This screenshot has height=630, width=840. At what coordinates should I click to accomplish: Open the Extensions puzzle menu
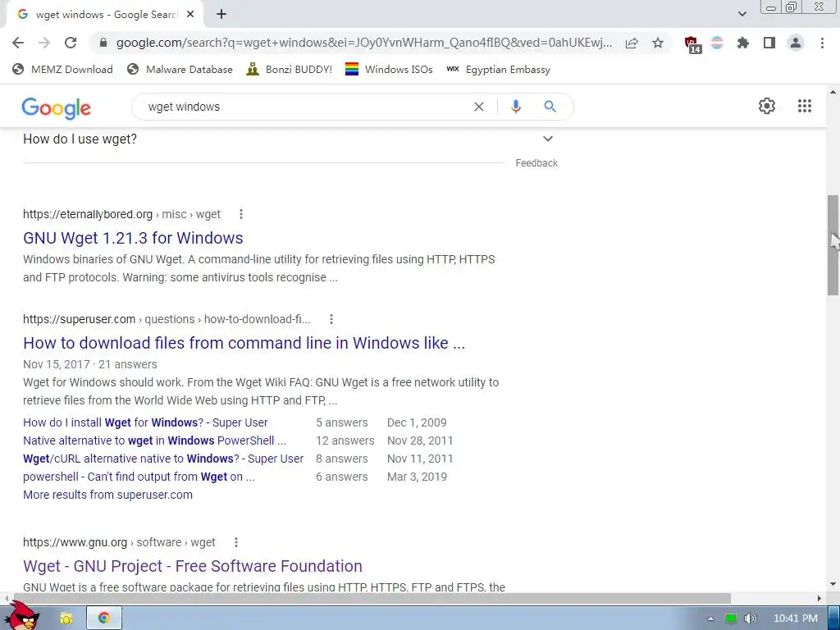click(743, 43)
